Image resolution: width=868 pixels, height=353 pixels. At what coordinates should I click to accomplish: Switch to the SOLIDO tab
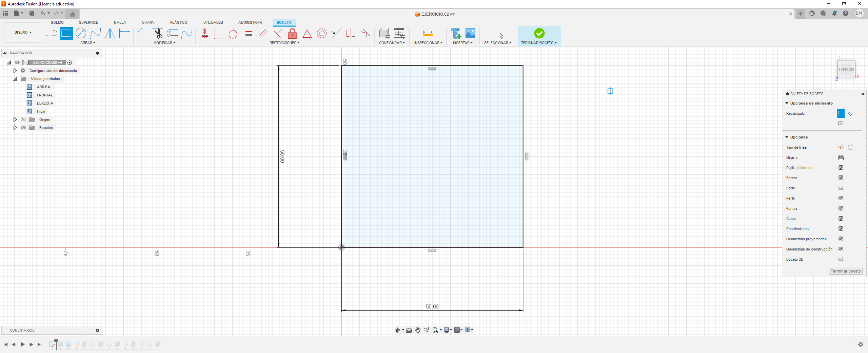pyautogui.click(x=57, y=22)
